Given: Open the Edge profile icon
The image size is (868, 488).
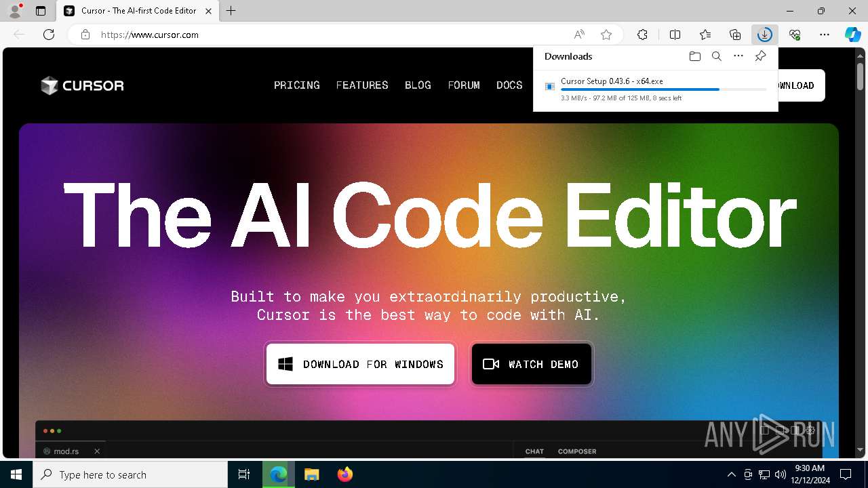Looking at the screenshot, I should (14, 11).
